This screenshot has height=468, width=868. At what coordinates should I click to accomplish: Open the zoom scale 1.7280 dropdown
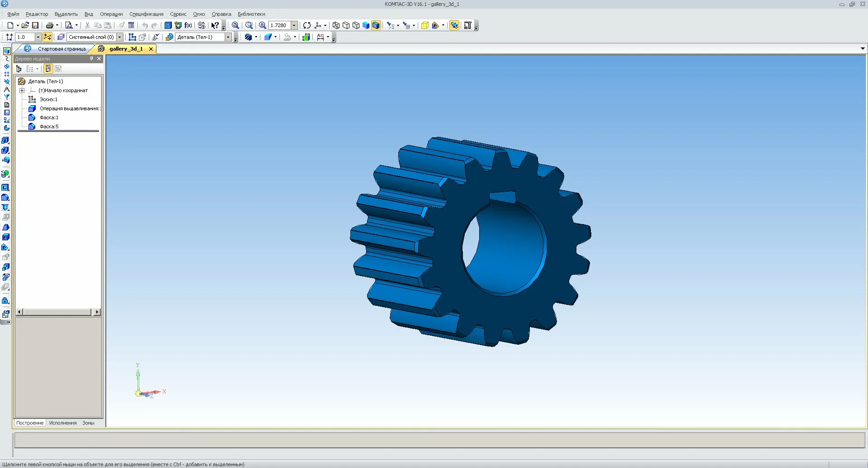click(x=294, y=25)
